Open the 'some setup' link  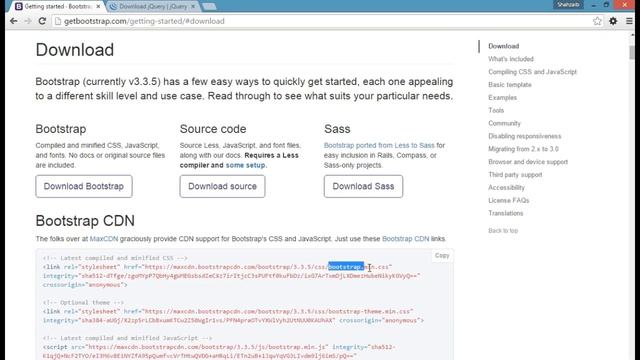click(x=245, y=165)
